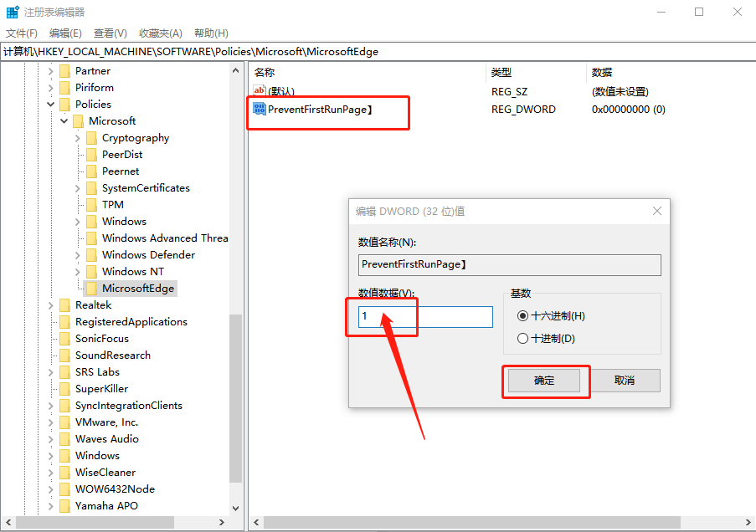Select the decimal base radio button
The image size is (756, 532).
(x=522, y=338)
